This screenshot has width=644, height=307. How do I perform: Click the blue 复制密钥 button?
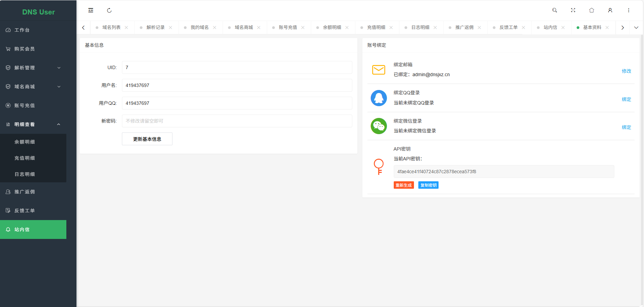428,185
